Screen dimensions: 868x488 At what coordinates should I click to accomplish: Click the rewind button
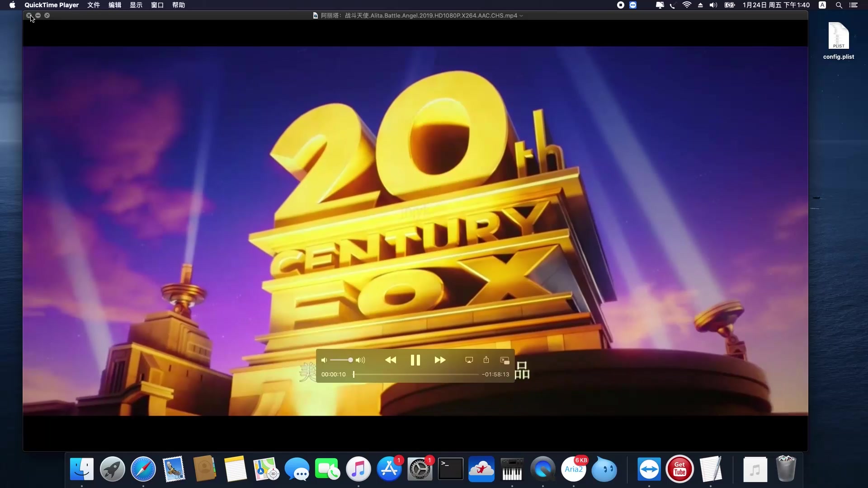point(391,360)
